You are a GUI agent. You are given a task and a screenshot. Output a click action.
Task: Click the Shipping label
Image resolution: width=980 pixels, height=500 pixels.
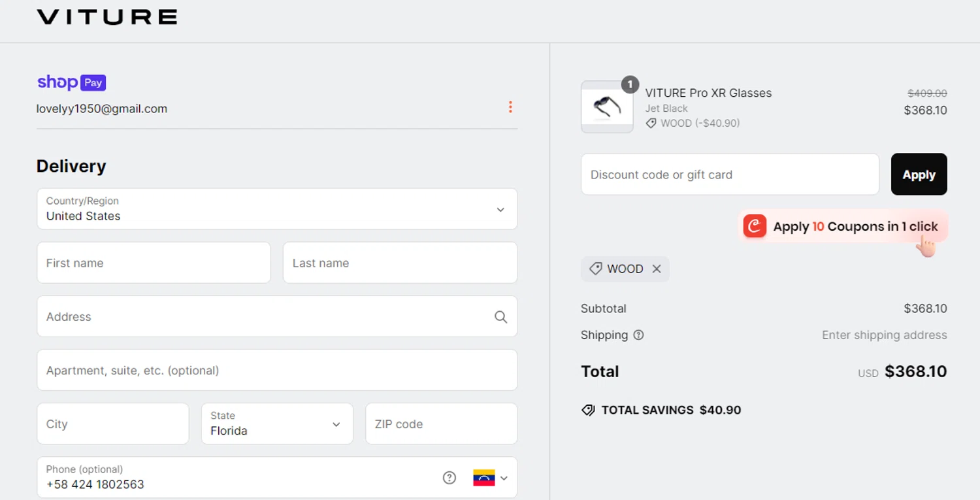(604, 335)
